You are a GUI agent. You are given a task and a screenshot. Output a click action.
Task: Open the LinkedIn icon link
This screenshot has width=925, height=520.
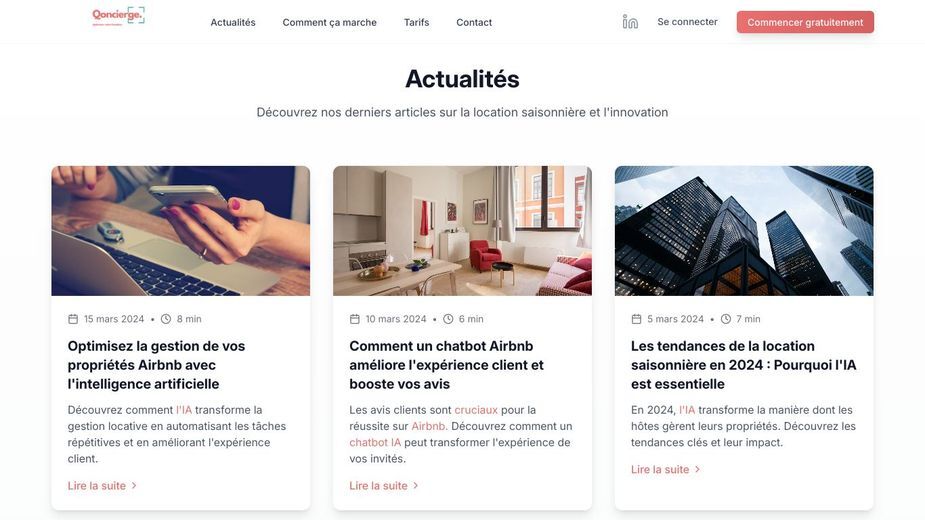630,22
